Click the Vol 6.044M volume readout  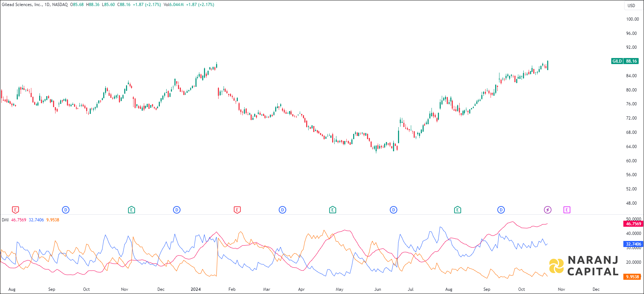[173, 5]
